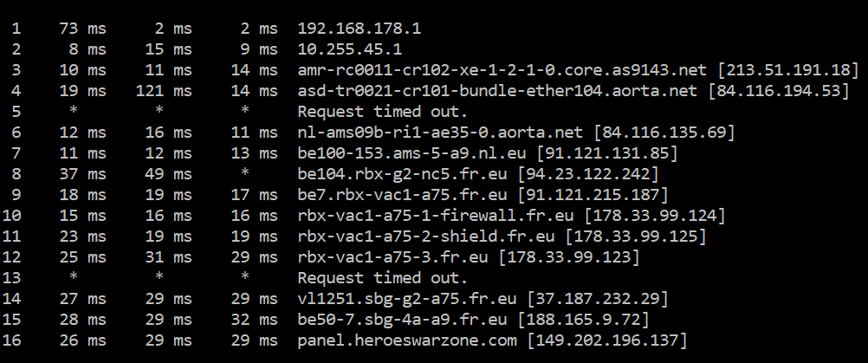The image size is (868, 363).
Task: Select the 10.255.45.1 hop address
Action: point(350,49)
